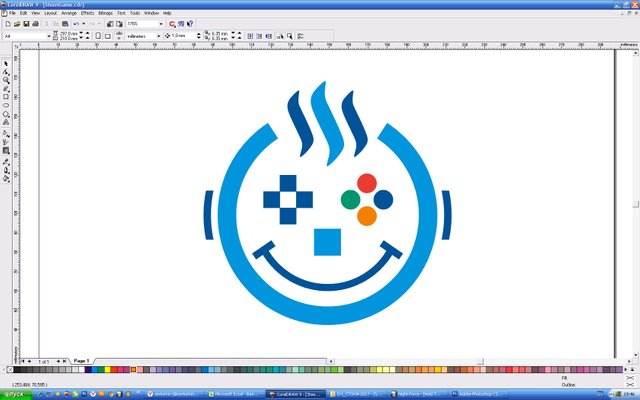Viewport: 640px width, 400px height.
Task: Open the Tools menu
Action: (x=135, y=13)
